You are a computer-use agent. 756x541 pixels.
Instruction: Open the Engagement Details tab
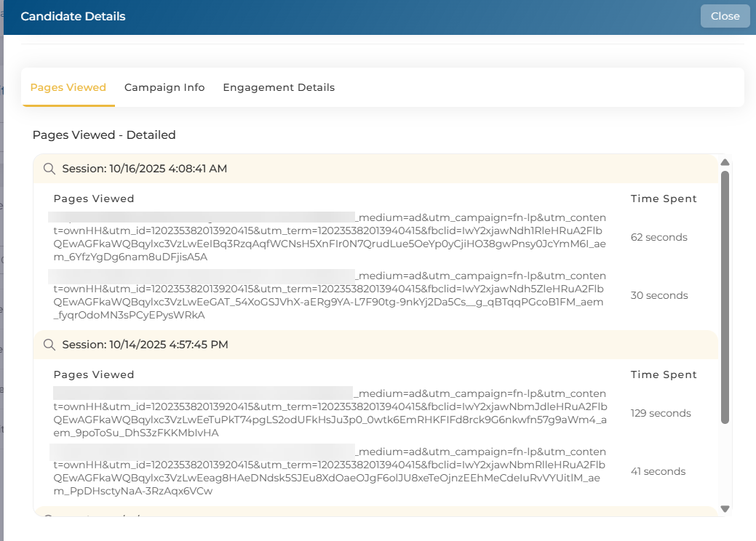pos(279,87)
